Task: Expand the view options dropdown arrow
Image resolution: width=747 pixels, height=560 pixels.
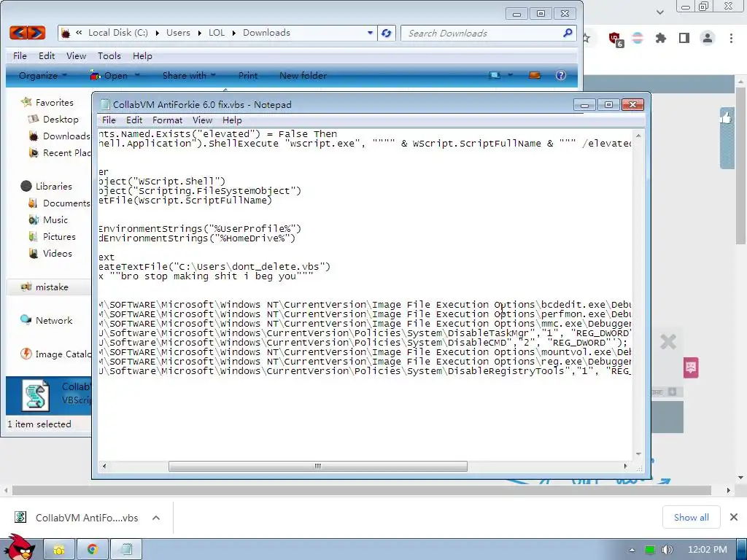Action: [510, 75]
